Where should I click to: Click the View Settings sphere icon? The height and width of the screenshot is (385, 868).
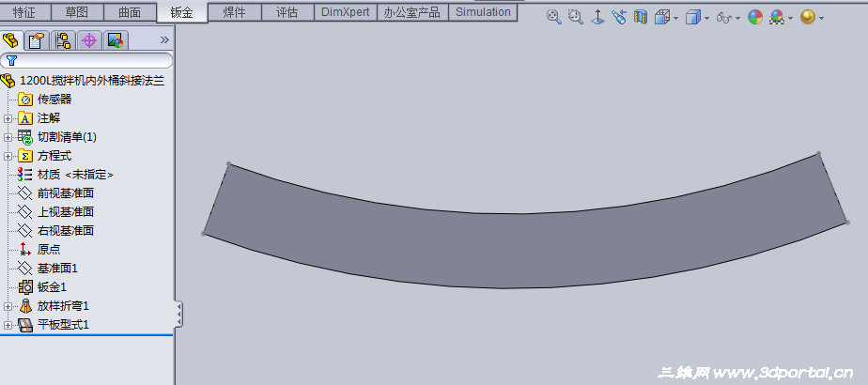808,17
